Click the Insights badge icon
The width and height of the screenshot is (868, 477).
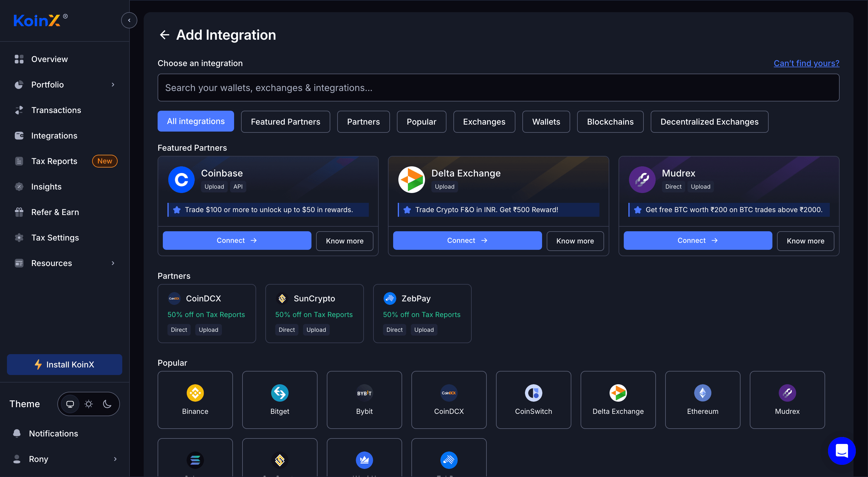[19, 186]
